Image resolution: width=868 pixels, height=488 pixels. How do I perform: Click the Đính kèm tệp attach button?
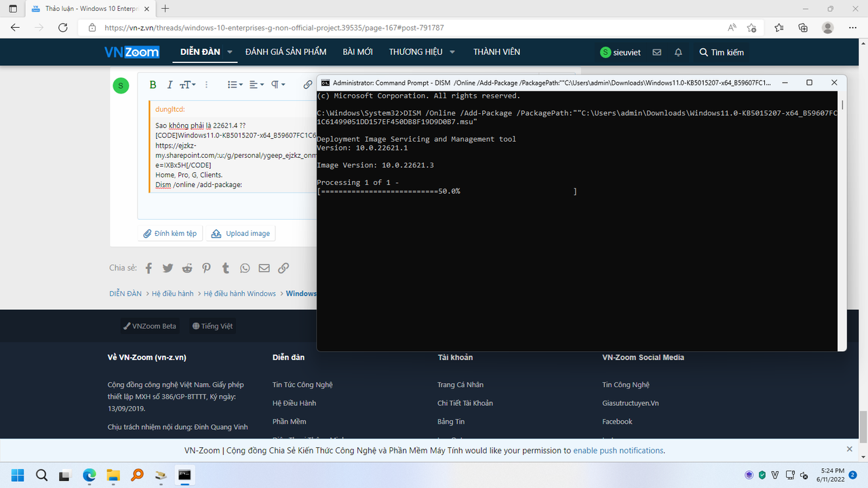[x=170, y=233]
